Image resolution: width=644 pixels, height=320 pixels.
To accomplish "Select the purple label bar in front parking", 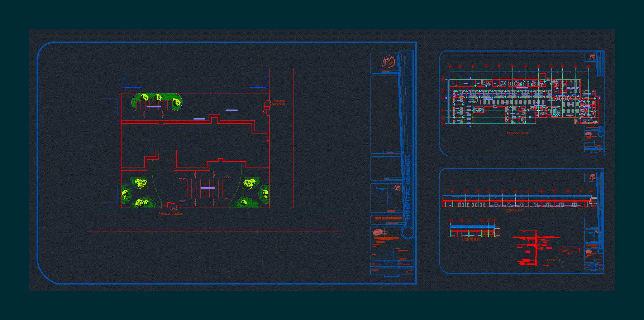I will click(207, 188).
